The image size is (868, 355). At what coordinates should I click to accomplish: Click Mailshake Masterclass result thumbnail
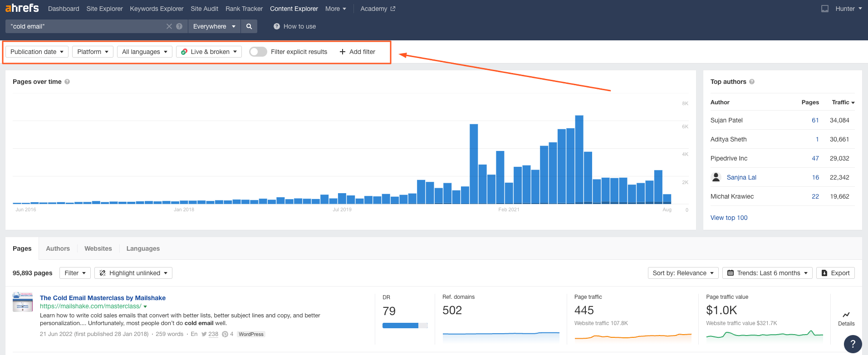tap(23, 302)
